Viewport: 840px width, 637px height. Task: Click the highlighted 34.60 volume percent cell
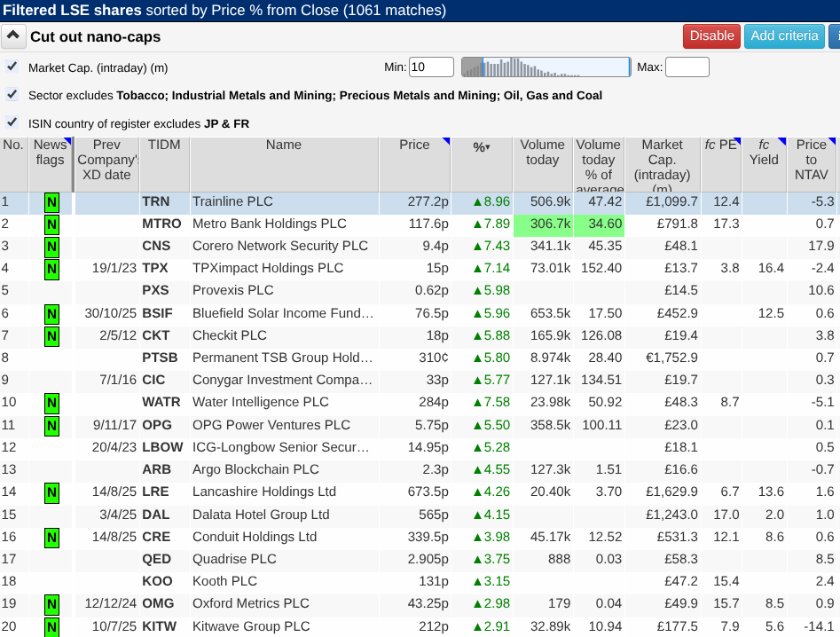click(599, 225)
